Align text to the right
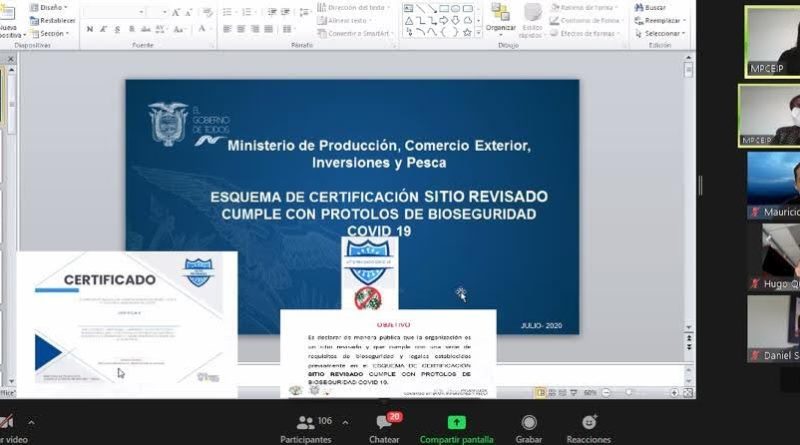The height and width of the screenshot is (445, 800). click(255, 30)
